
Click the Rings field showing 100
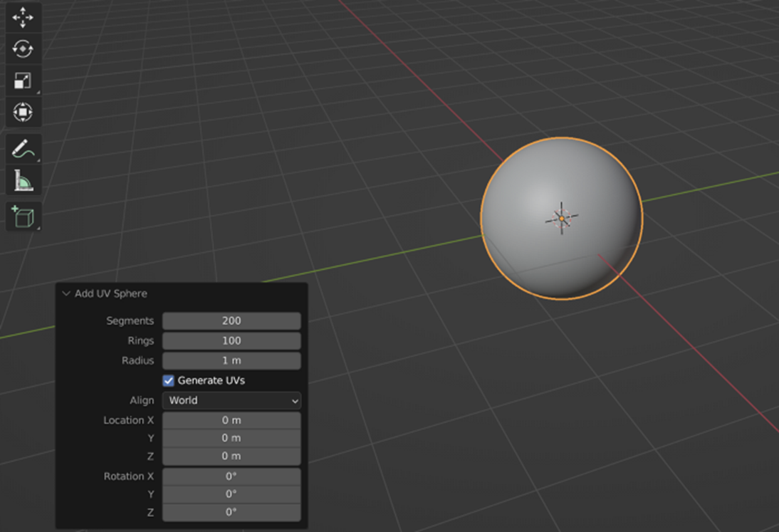(231, 340)
